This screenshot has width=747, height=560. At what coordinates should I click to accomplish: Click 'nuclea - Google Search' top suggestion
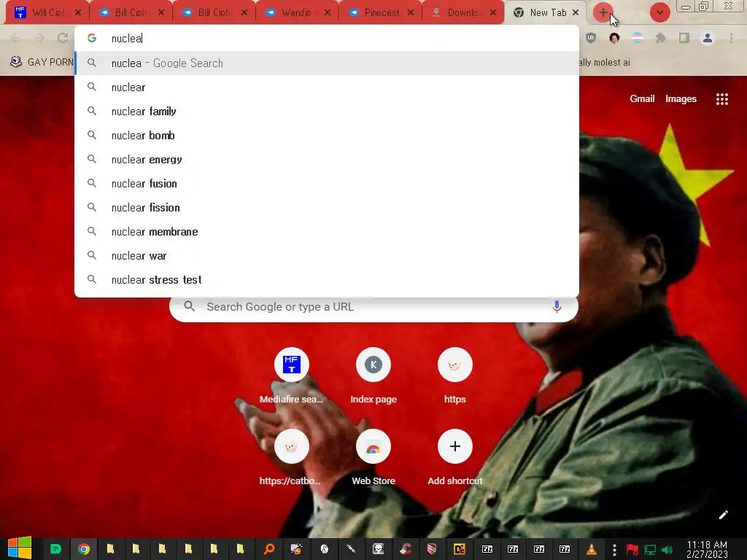click(327, 63)
